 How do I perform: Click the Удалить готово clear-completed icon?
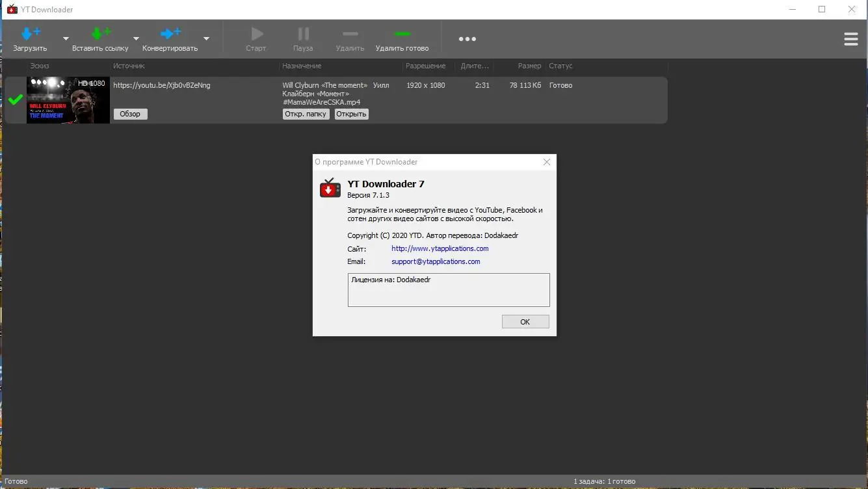click(x=402, y=33)
